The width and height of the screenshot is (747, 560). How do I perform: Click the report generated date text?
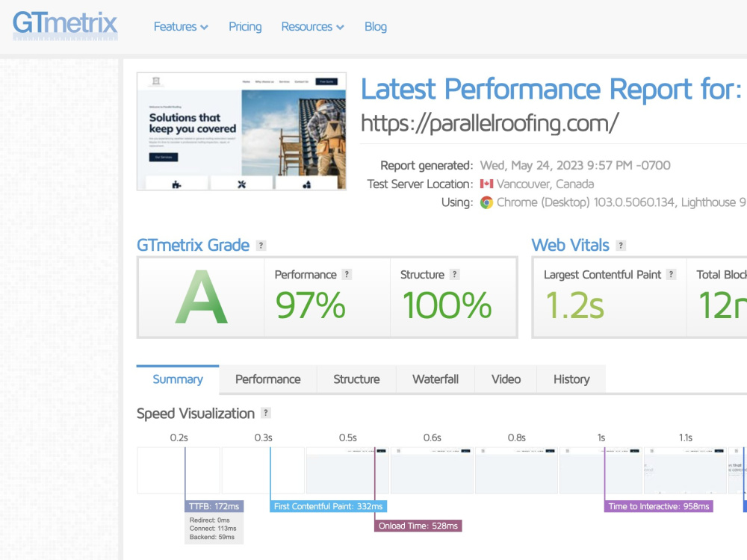coord(575,166)
